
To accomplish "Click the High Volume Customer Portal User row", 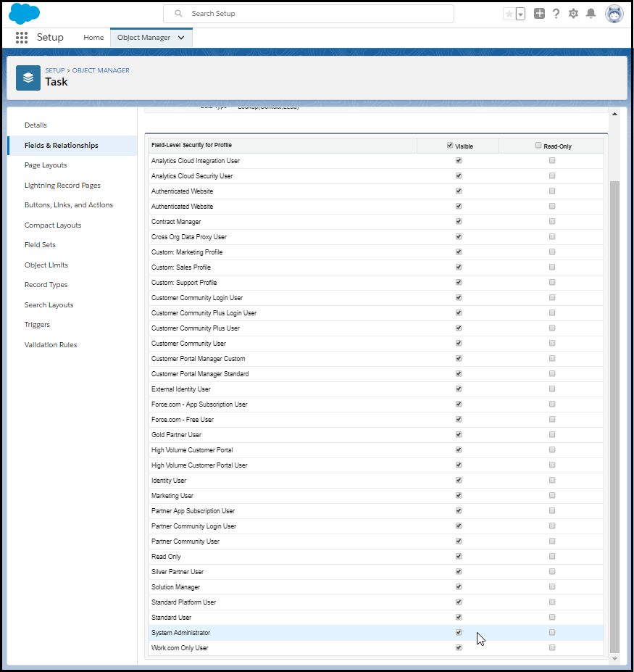I will pyautogui.click(x=375, y=465).
